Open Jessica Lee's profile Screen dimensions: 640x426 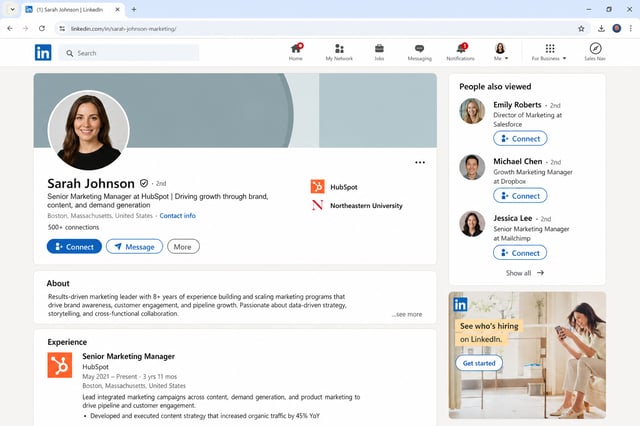[513, 218]
